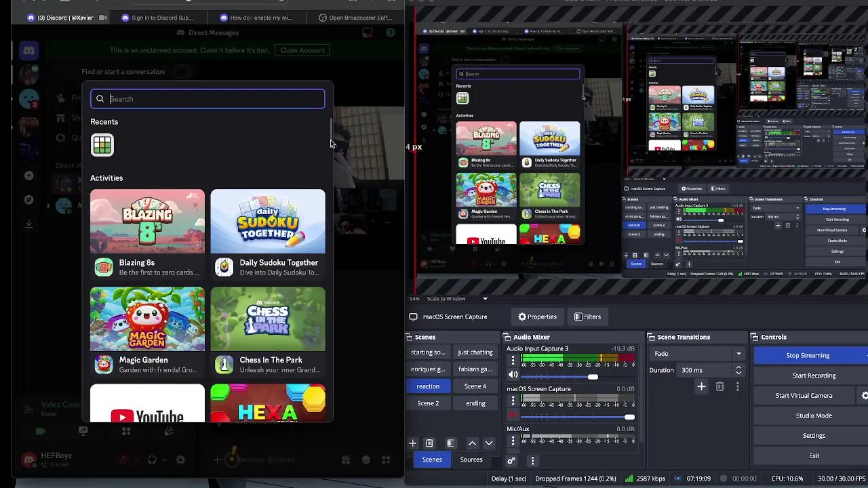Click the Discord help question mark icon
This screenshot has width=868, height=488.
coord(391,33)
